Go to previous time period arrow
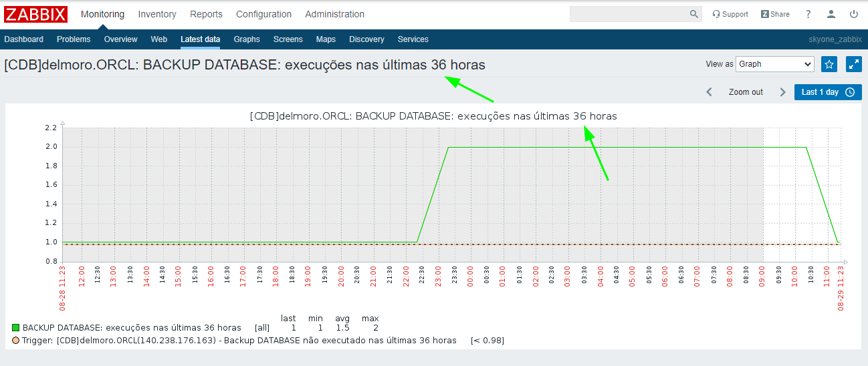Image resolution: width=868 pixels, height=366 pixels. pos(710,92)
